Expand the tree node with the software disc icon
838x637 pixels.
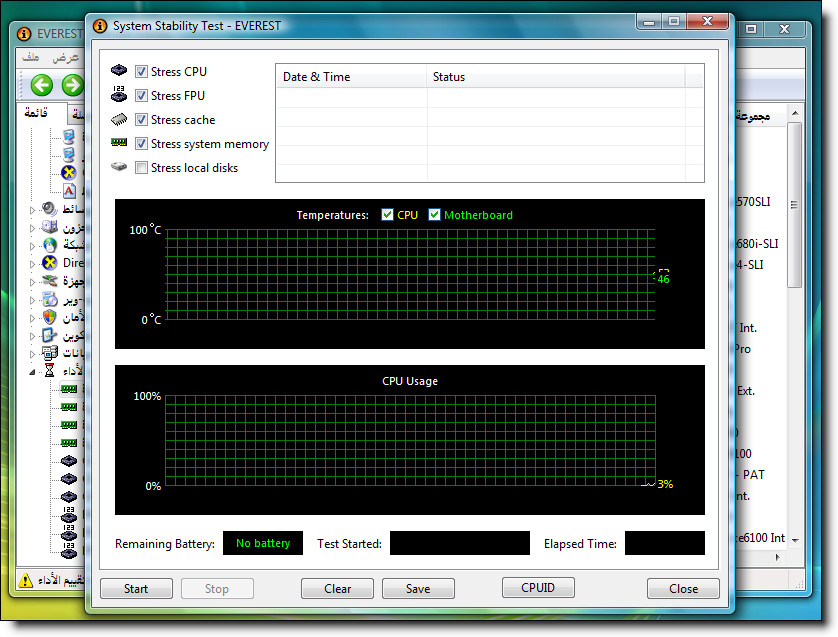pyautogui.click(x=32, y=300)
